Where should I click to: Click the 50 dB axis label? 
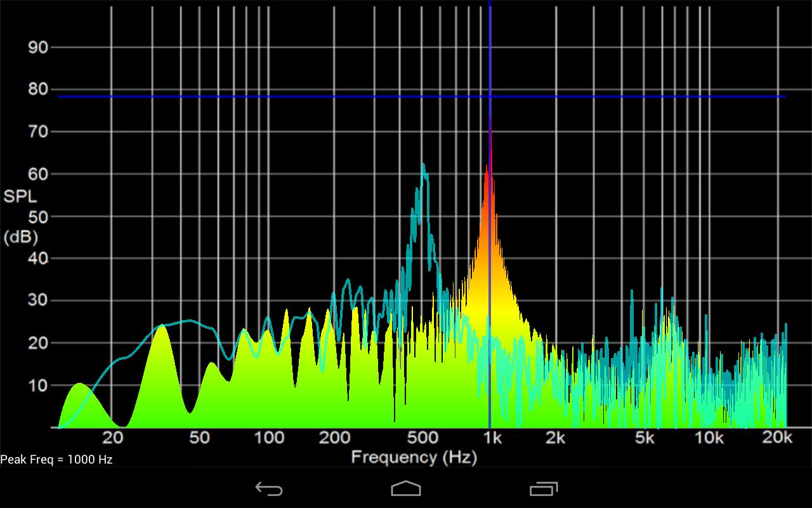[x=39, y=217]
